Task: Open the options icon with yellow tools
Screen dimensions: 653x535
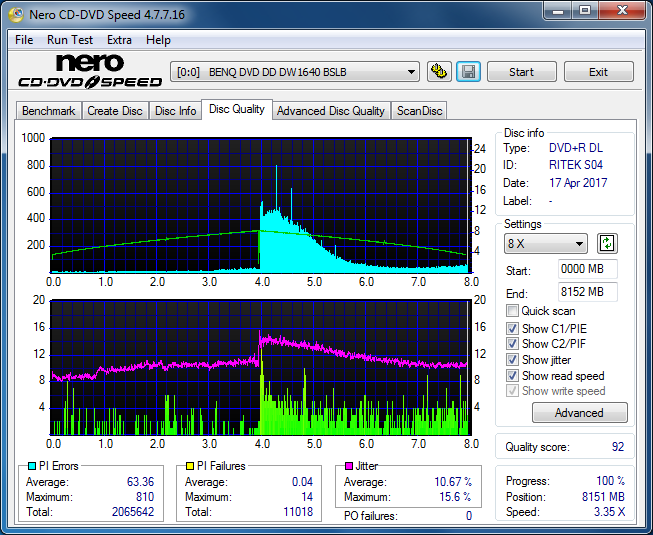Action: tap(439, 72)
